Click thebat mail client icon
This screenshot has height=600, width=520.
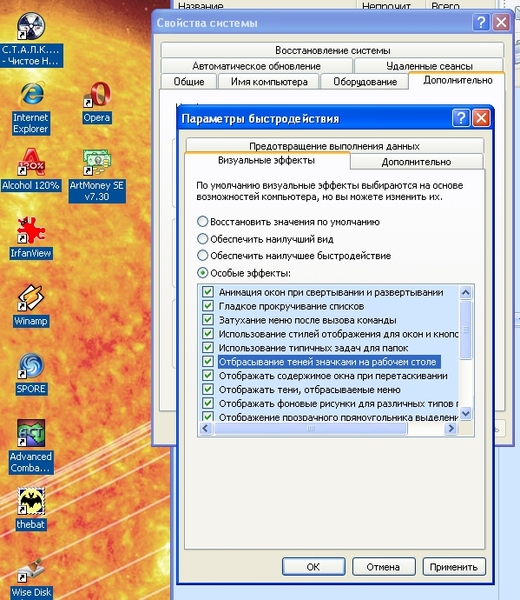point(31,501)
